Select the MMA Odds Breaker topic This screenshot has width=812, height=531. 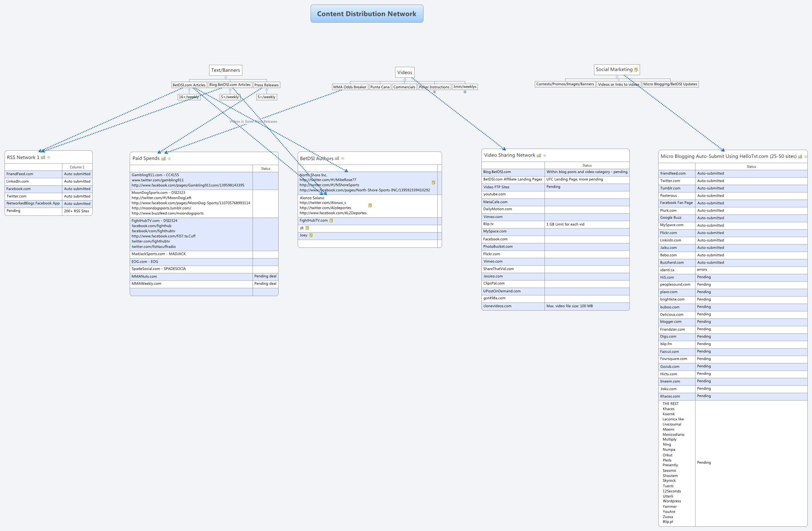[350, 87]
